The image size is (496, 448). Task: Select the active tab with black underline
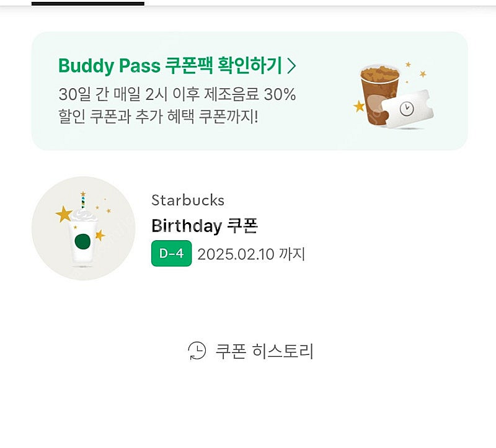[87, 3]
